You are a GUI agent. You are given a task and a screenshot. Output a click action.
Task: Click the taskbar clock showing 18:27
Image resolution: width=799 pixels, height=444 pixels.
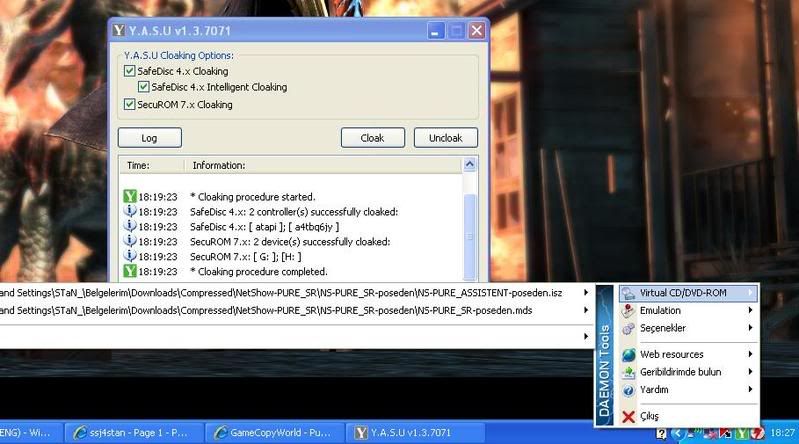(782, 433)
